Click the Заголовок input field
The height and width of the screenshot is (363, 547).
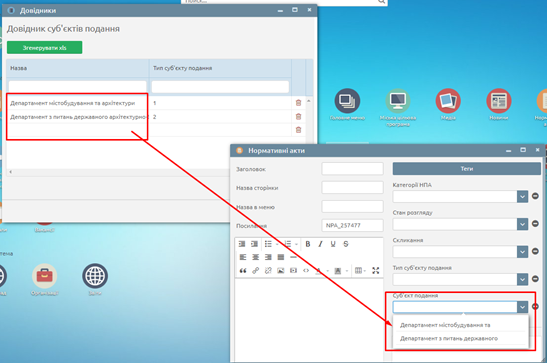[352, 169]
